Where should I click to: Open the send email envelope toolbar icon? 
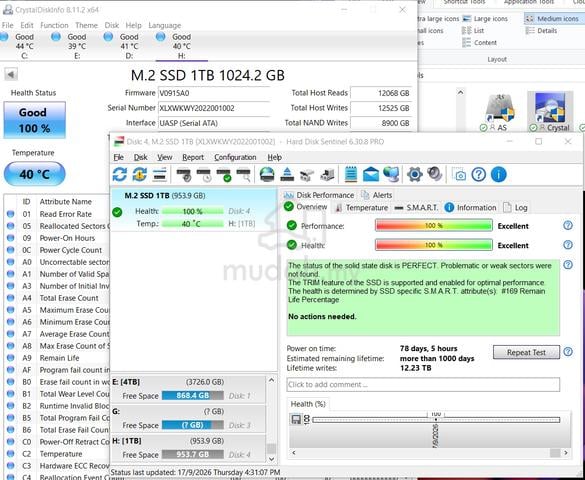[370, 174]
